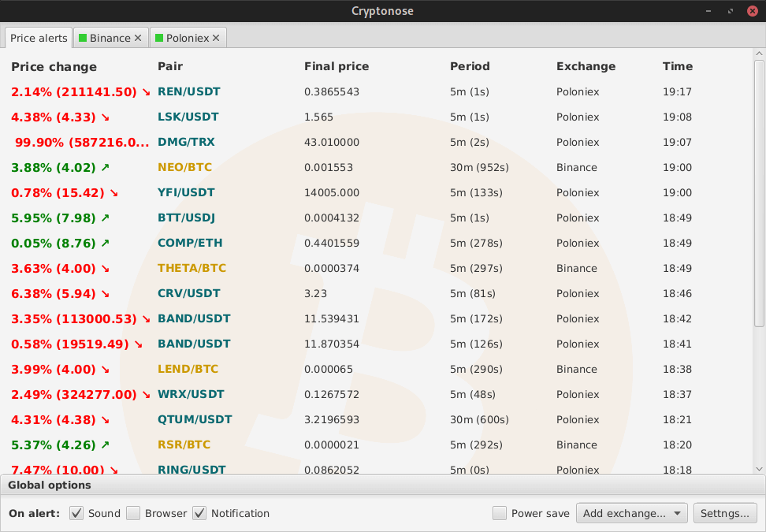The image size is (766, 532).
Task: Open the LEND/BTC pair link
Action: (188, 369)
